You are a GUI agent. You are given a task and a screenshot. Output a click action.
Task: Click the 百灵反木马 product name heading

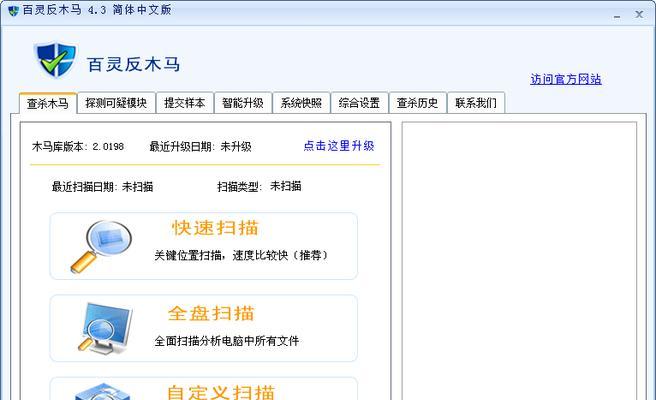[133, 64]
